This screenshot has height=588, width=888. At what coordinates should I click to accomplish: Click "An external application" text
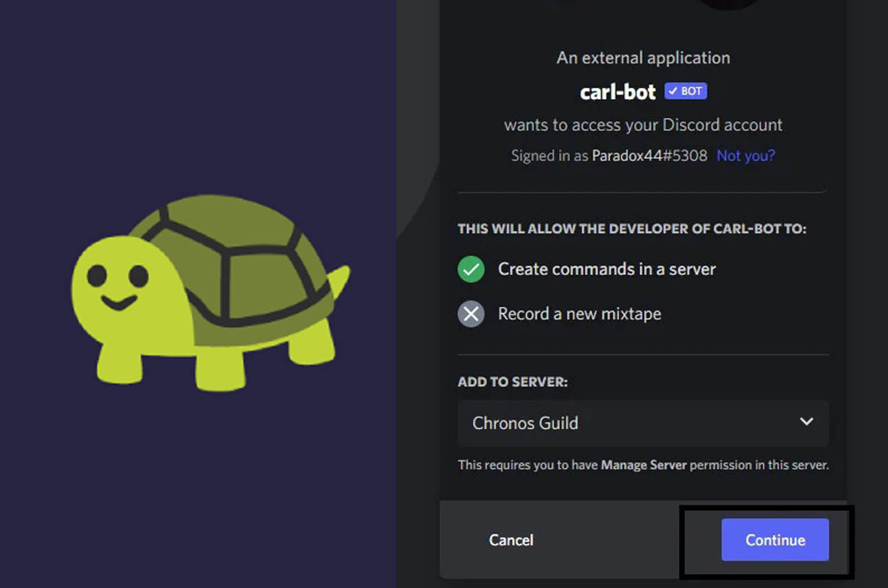643,58
